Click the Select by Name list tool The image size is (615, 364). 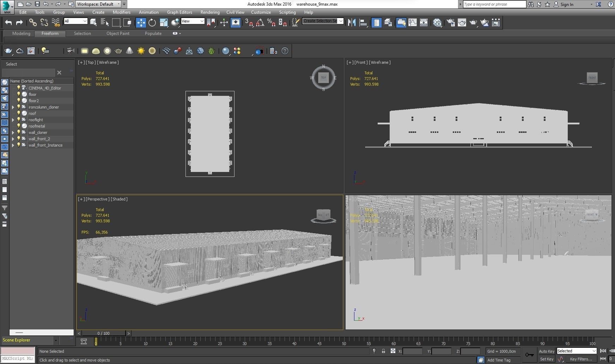[105, 23]
